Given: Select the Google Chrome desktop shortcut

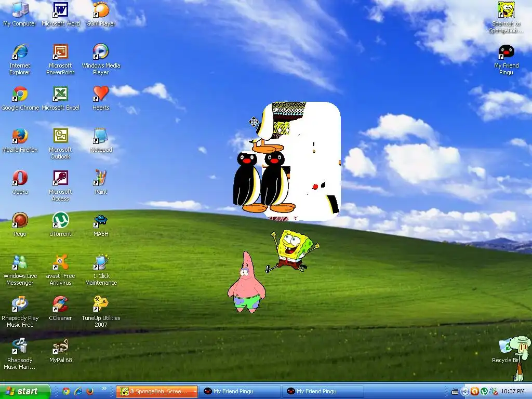Looking at the screenshot, I should click(20, 98).
